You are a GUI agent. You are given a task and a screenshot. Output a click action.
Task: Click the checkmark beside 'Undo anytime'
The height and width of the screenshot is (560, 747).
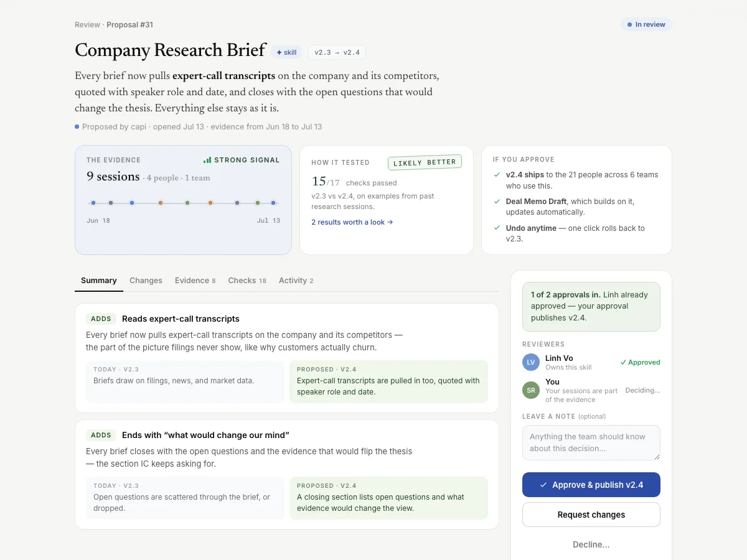497,228
